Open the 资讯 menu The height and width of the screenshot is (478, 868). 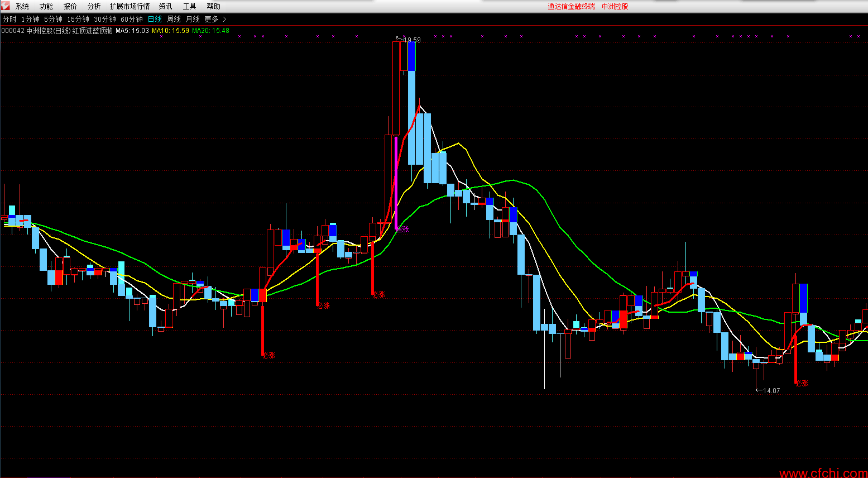(166, 7)
